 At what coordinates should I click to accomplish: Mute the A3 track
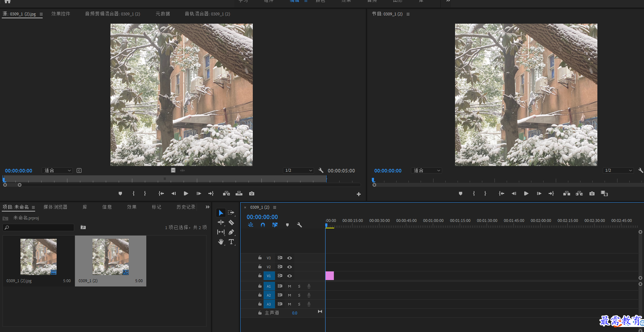pyautogui.click(x=289, y=304)
